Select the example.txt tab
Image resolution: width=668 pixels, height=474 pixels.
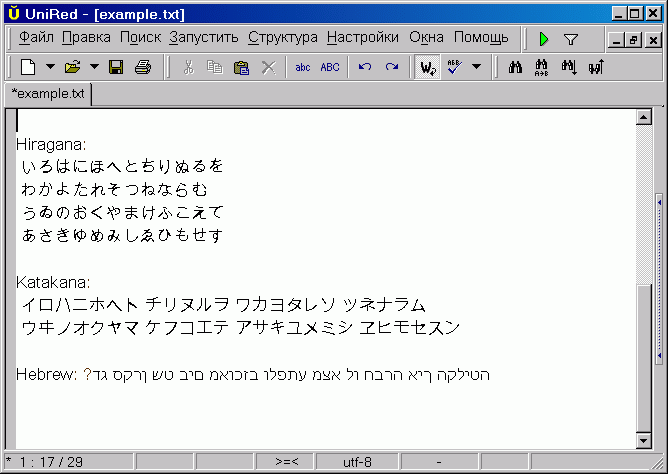coord(48,94)
